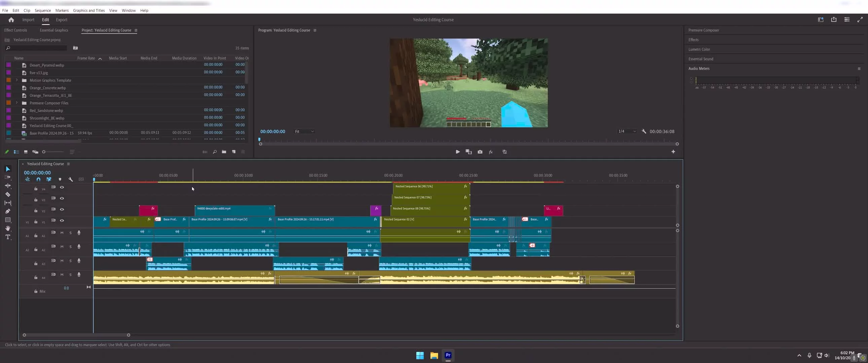Select the Track Select Forward tool
868x363 pixels.
[x=8, y=177]
